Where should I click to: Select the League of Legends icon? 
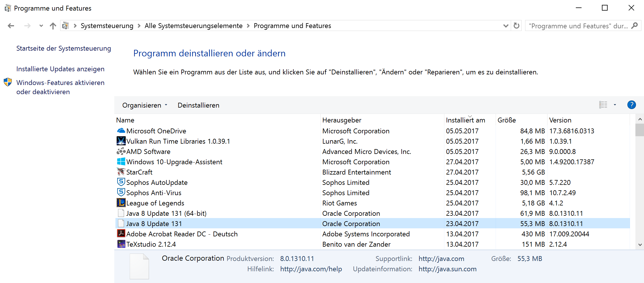click(121, 203)
